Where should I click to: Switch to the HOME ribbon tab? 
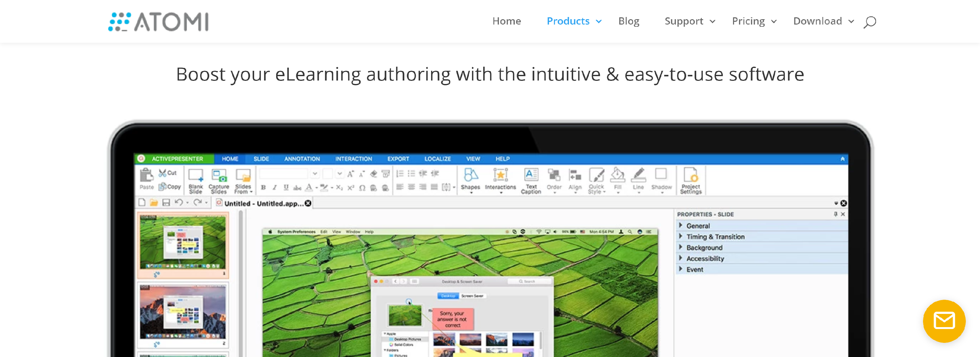230,159
